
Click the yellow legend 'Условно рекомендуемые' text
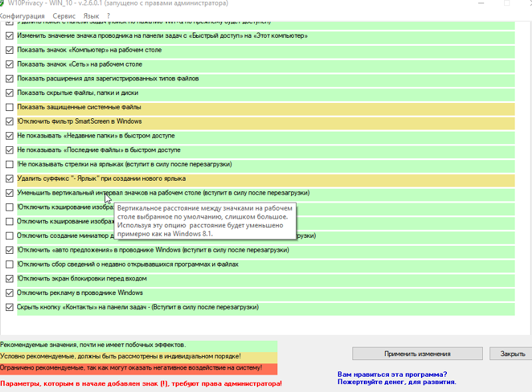pyautogui.click(x=120, y=356)
